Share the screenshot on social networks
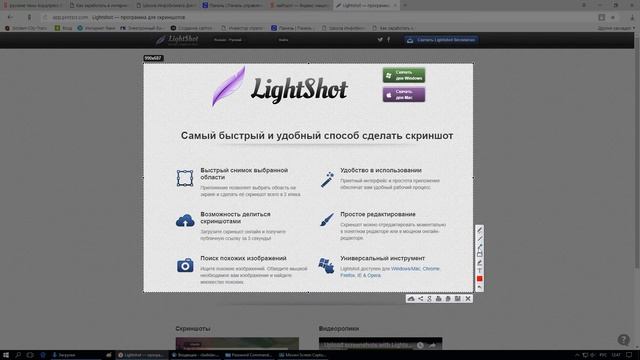Image resolution: width=640 pixels, height=360 pixels. [x=420, y=299]
